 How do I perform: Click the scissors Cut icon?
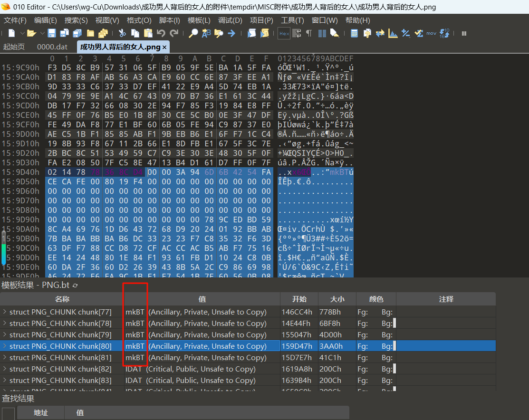pos(122,33)
